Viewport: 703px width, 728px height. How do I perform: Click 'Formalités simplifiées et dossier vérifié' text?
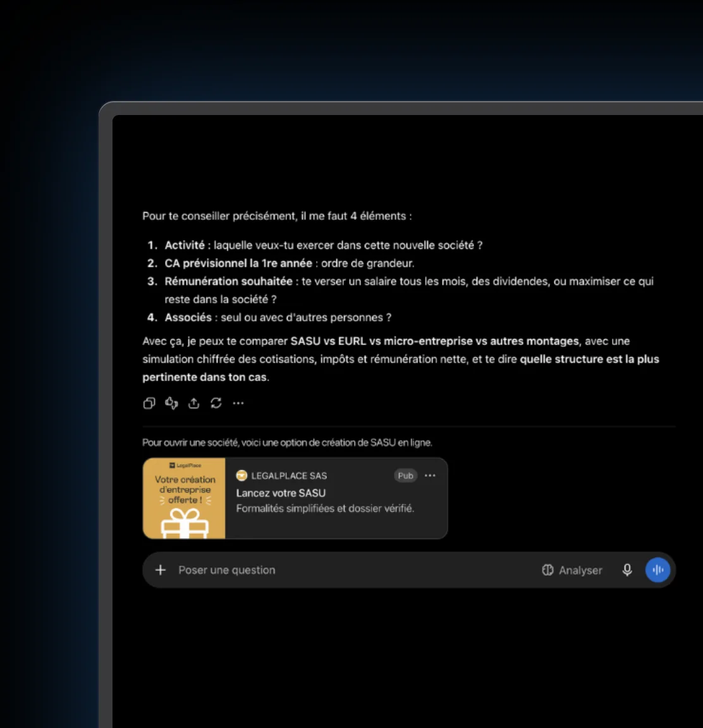coord(325,508)
